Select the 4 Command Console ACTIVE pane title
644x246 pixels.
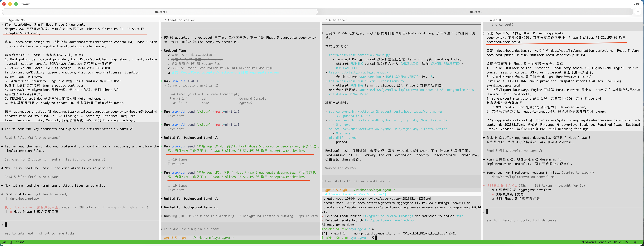(355, 194)
